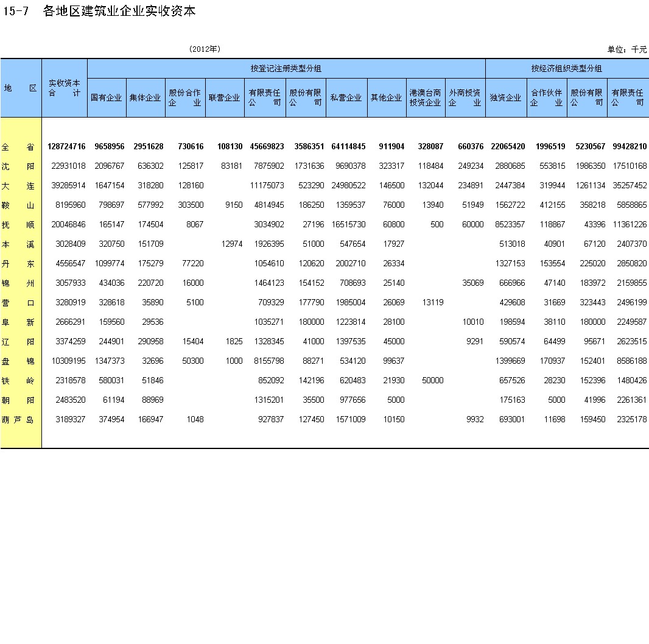Select the value 9658956 in the 全省 row
This screenshot has width=649, height=644.
pos(109,147)
